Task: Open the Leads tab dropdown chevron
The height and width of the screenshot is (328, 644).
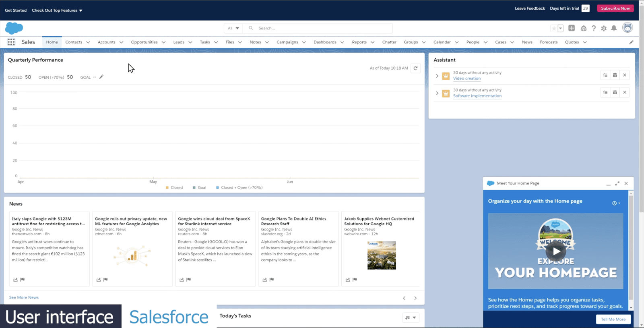Action: 190,42
